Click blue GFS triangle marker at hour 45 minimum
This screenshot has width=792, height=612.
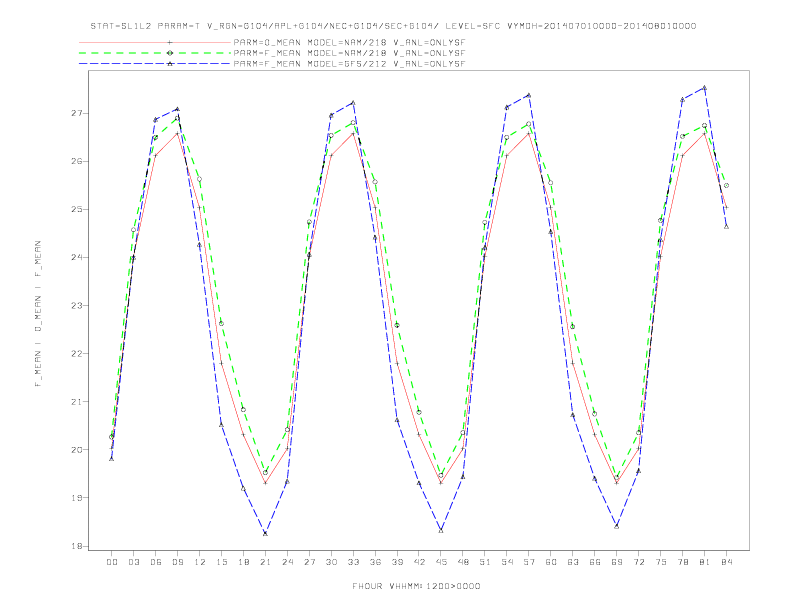[441, 531]
